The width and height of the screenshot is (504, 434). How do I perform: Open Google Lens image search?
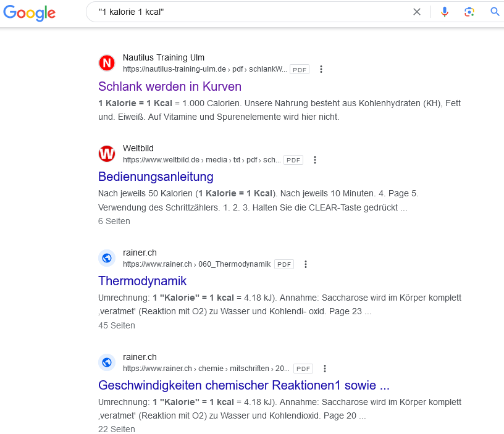point(469,12)
